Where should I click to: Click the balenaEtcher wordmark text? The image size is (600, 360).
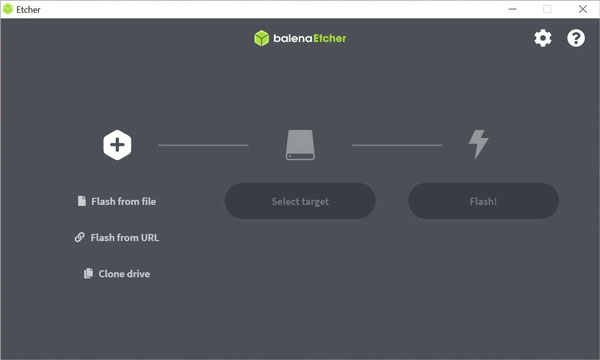310,38
